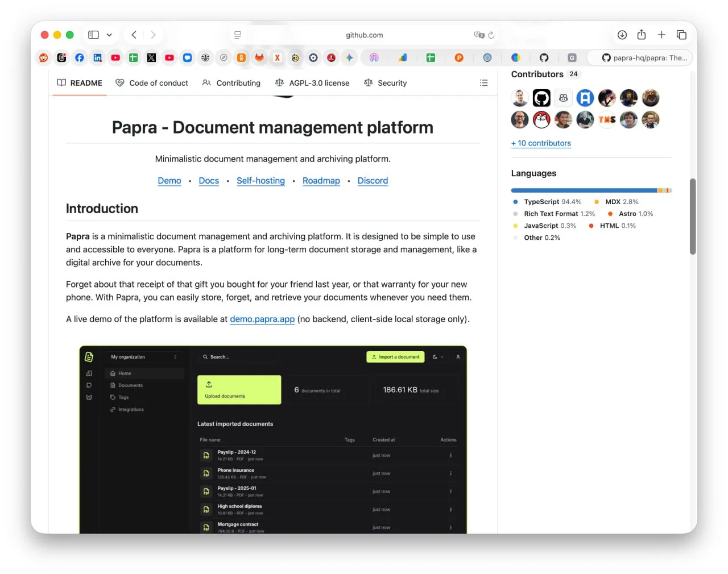728x574 pixels.
Task: Go back to the previous page
Action: point(134,35)
